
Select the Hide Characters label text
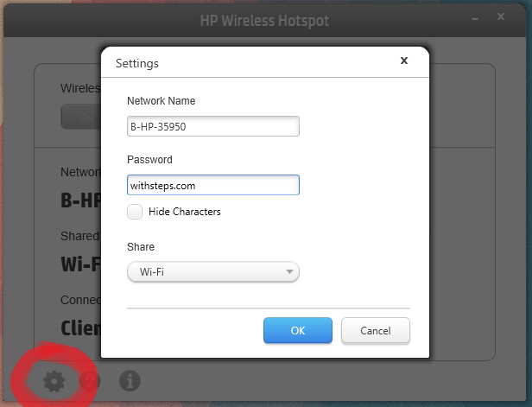click(x=185, y=212)
